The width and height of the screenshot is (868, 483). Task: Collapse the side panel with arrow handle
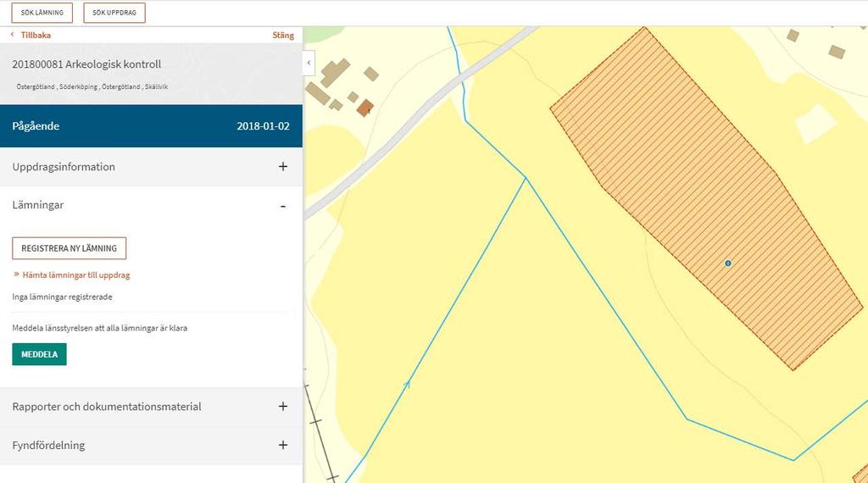click(309, 63)
